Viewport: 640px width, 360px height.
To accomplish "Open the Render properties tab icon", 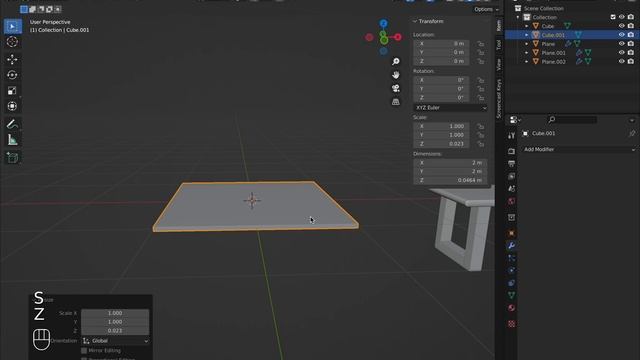I will pos(511,151).
